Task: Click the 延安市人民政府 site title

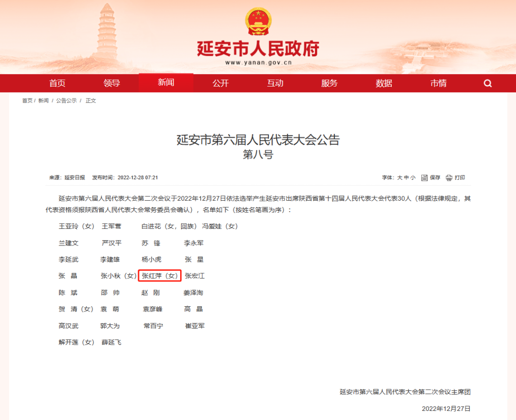Action: click(x=258, y=49)
